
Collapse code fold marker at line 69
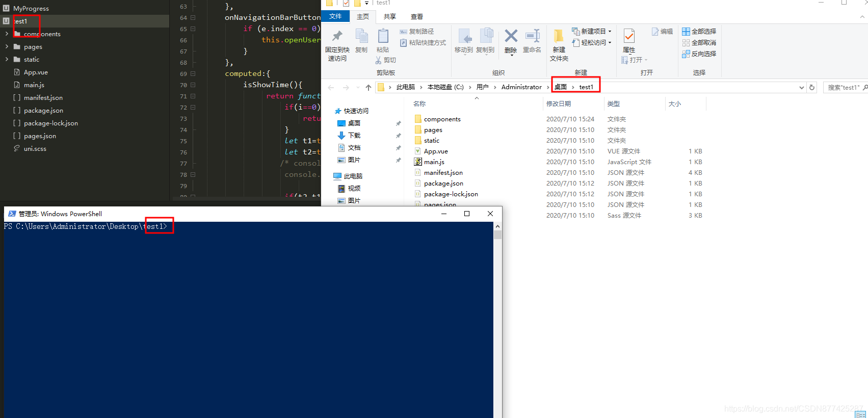pos(193,74)
